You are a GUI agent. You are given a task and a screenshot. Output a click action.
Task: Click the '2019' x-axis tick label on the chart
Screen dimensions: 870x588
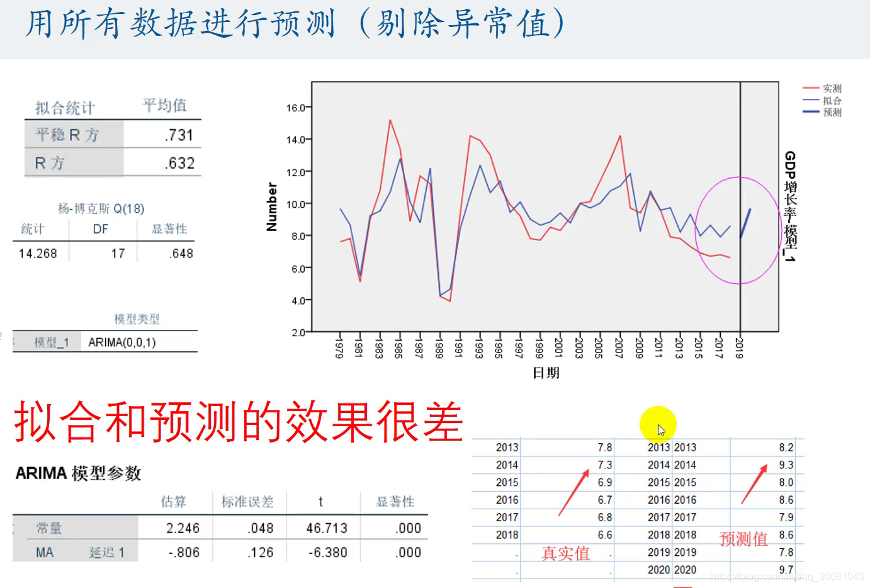(740, 348)
